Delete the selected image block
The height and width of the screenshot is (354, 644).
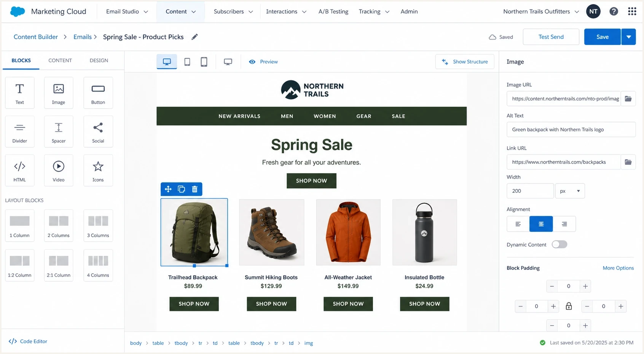tap(195, 189)
